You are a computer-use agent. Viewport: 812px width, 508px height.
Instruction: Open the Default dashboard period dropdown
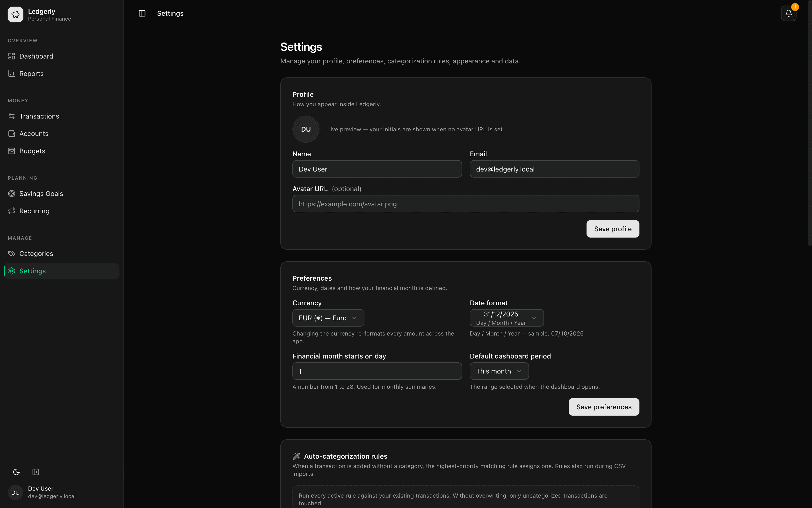tap(499, 371)
